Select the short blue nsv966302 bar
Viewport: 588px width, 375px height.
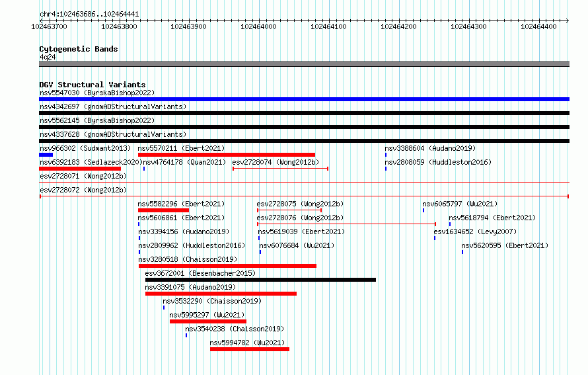click(46, 155)
